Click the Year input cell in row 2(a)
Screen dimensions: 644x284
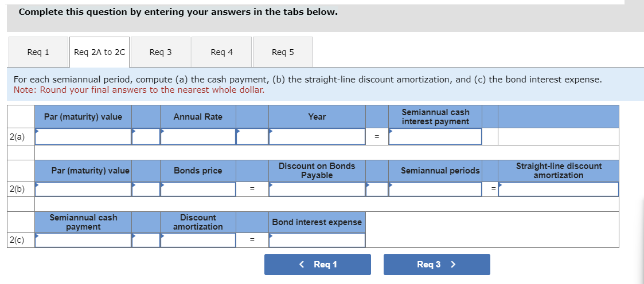tap(317, 136)
